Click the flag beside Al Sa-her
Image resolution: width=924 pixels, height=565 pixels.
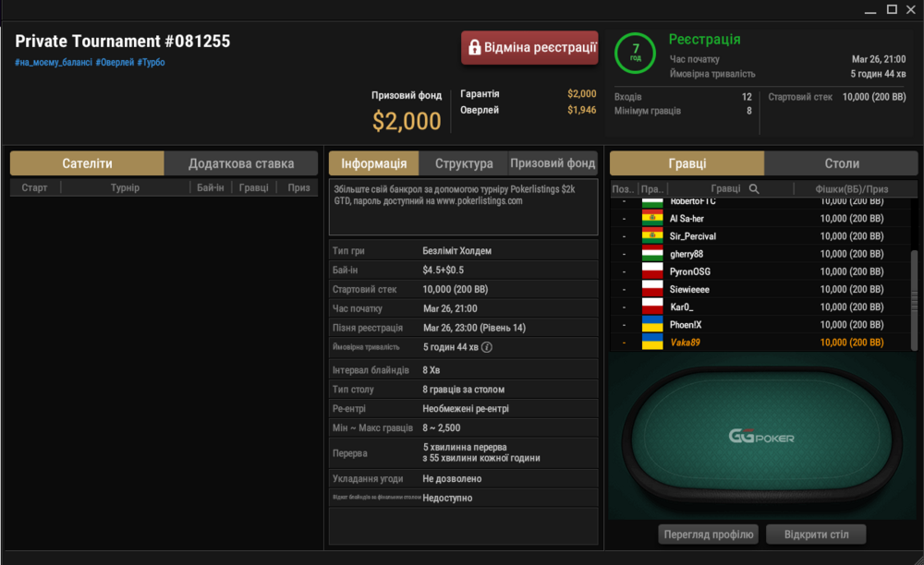[x=652, y=219]
